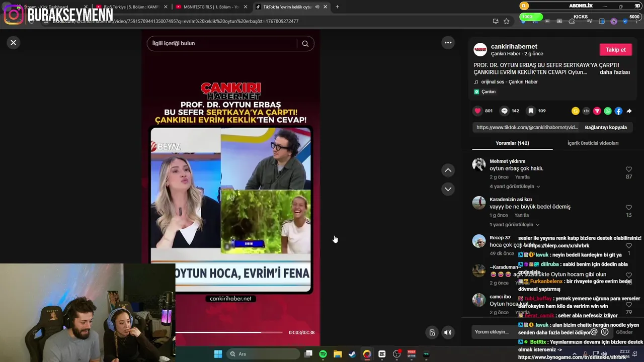
Task: Reply to Mehmet yıldırım's comment
Action: point(522,177)
